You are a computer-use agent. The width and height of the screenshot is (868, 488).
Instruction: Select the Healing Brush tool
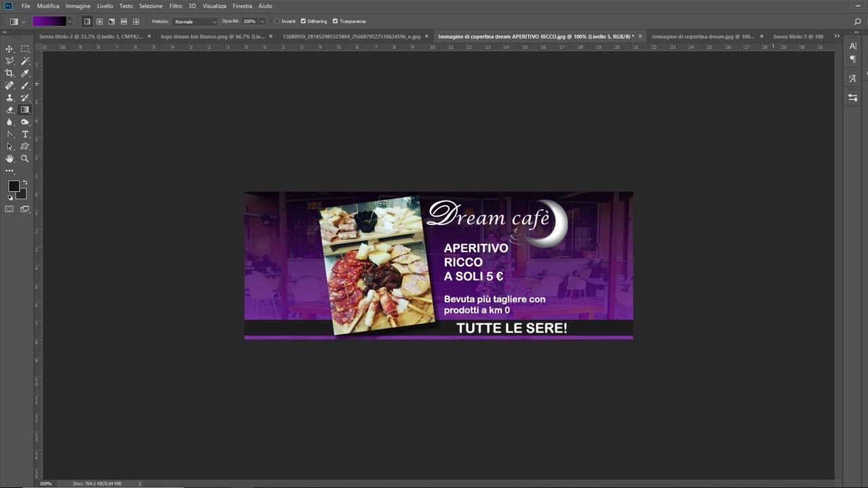tap(9, 85)
